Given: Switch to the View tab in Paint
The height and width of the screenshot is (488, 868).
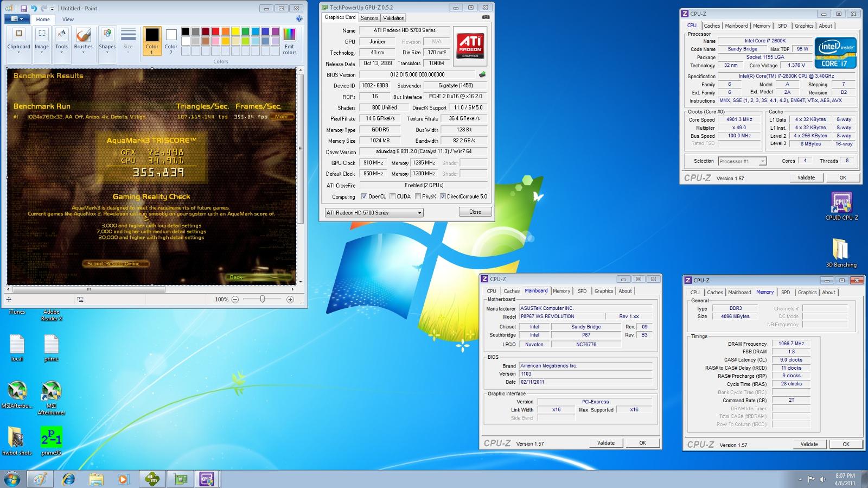Looking at the screenshot, I should pyautogui.click(x=68, y=19).
